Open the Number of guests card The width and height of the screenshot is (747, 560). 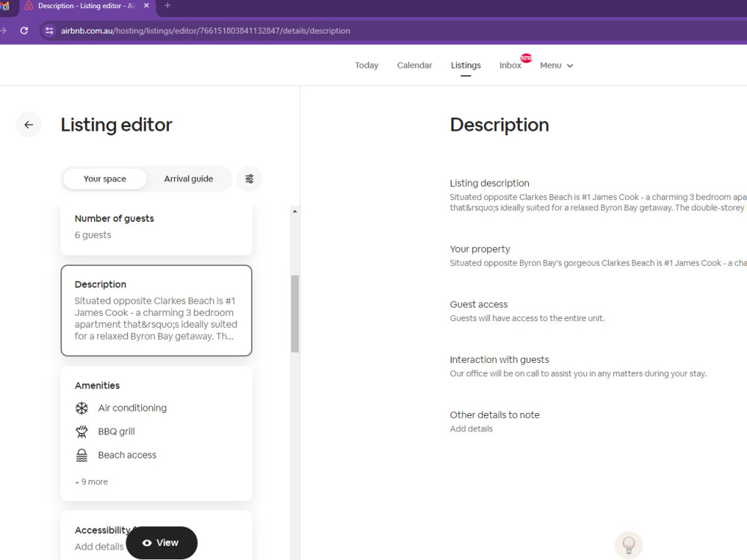[156, 229]
